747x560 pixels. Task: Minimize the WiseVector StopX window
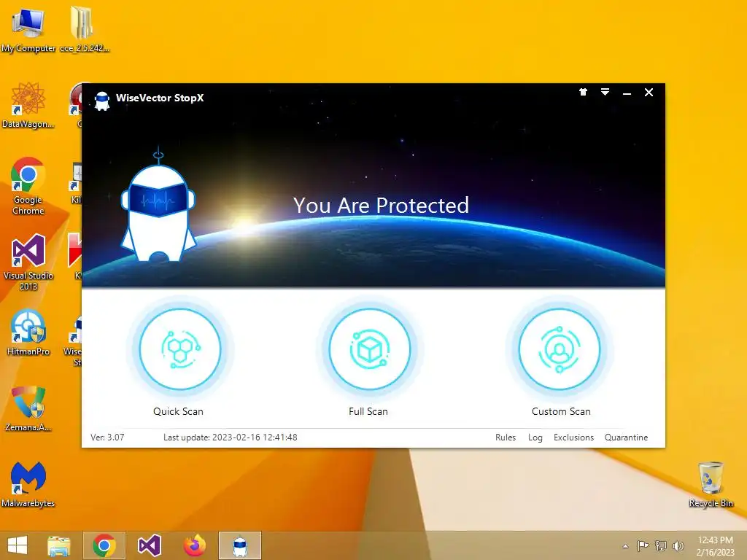pos(627,93)
